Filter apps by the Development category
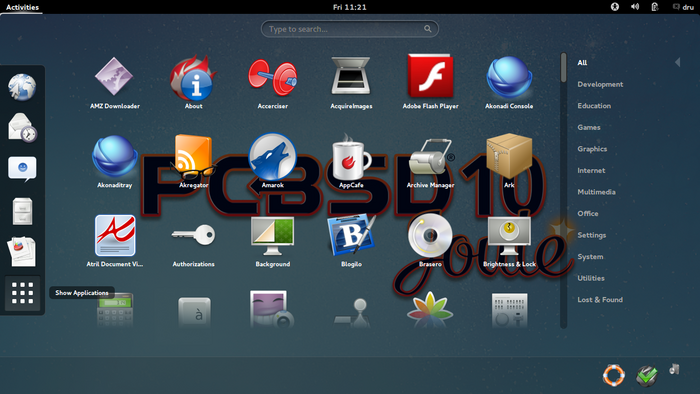Screen dimensions: 700x394 pos(600,84)
